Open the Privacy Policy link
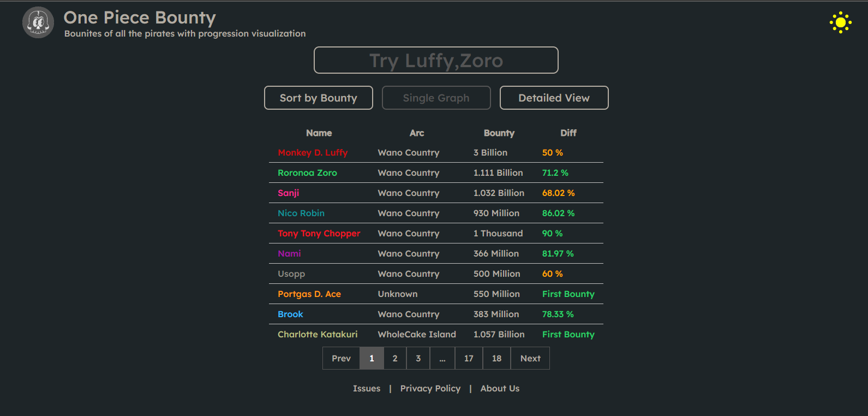 [430, 389]
